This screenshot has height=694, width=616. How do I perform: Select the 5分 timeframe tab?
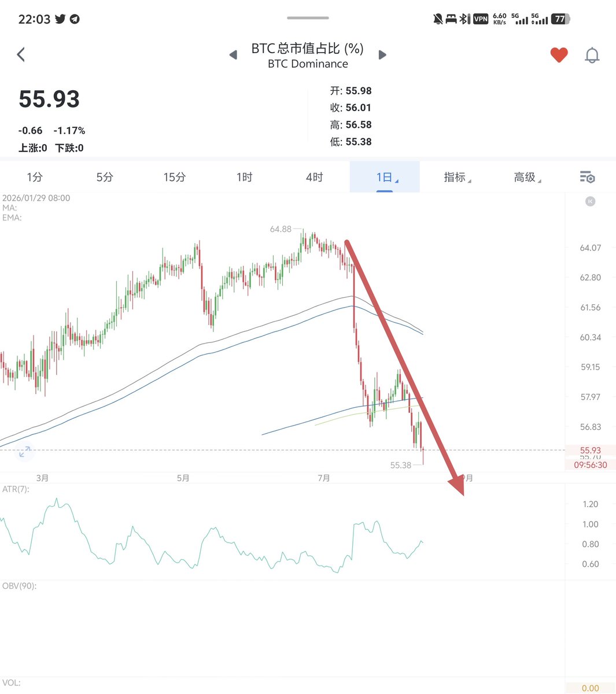(x=105, y=177)
